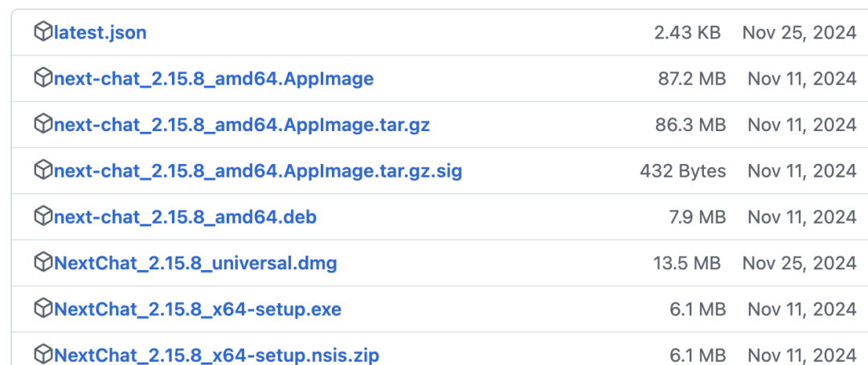Download the AppImage.tar.gz.sig signature file

pos(257,170)
